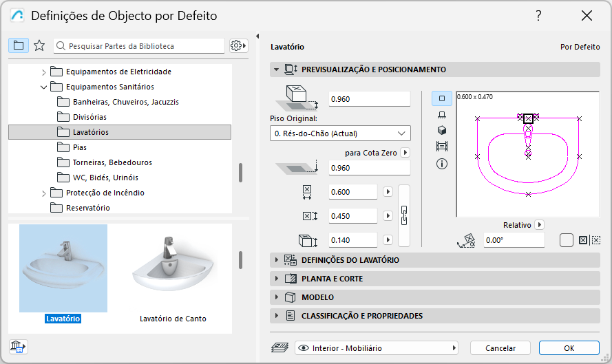
Task: Click the library tree scrollbar handle
Action: pos(240,172)
